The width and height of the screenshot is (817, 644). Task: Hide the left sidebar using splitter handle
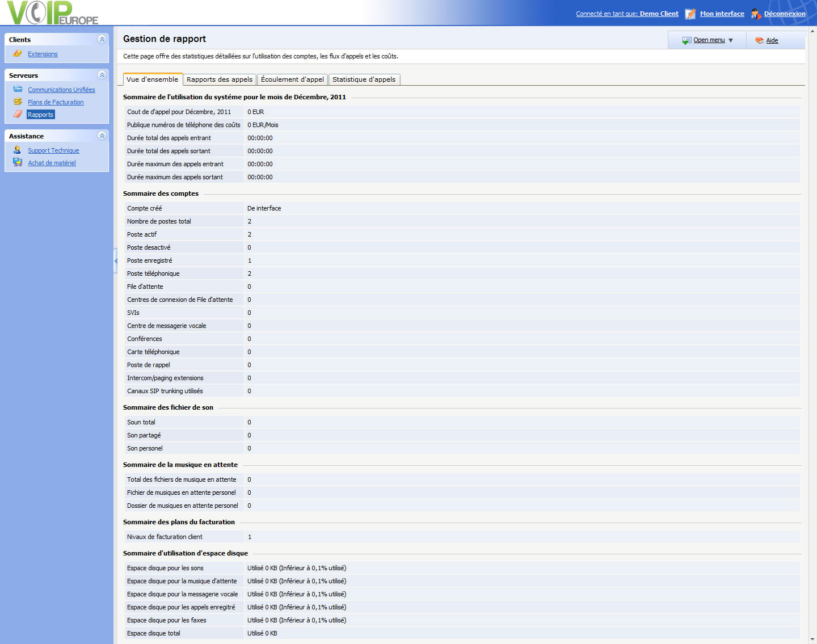pos(115,261)
